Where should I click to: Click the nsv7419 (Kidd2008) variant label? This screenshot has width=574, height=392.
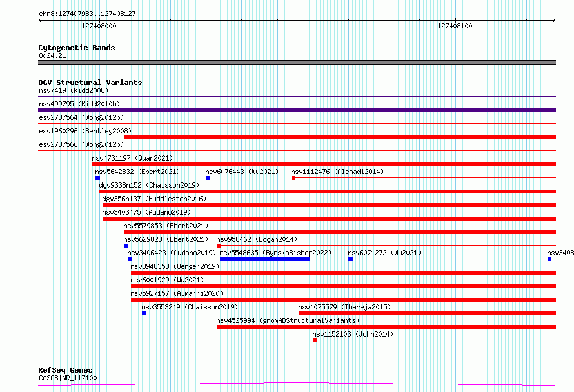click(74, 90)
